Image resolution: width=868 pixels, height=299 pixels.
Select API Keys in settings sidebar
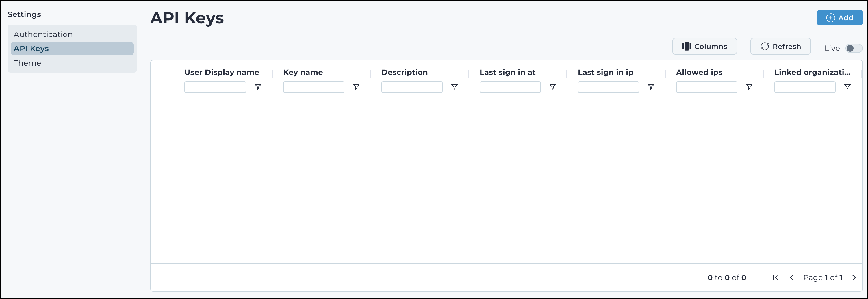(72, 49)
